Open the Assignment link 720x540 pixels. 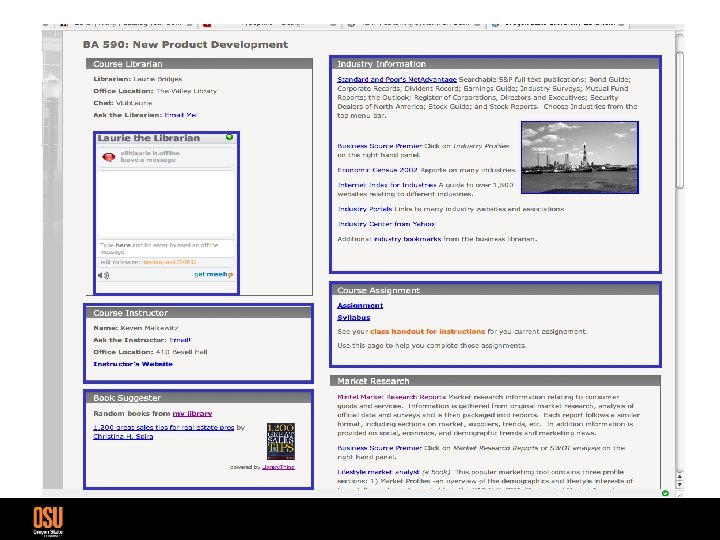tap(360, 305)
